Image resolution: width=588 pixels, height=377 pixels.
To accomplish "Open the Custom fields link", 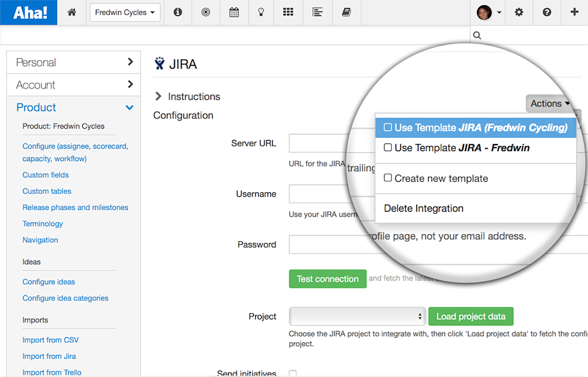I will (x=45, y=175).
